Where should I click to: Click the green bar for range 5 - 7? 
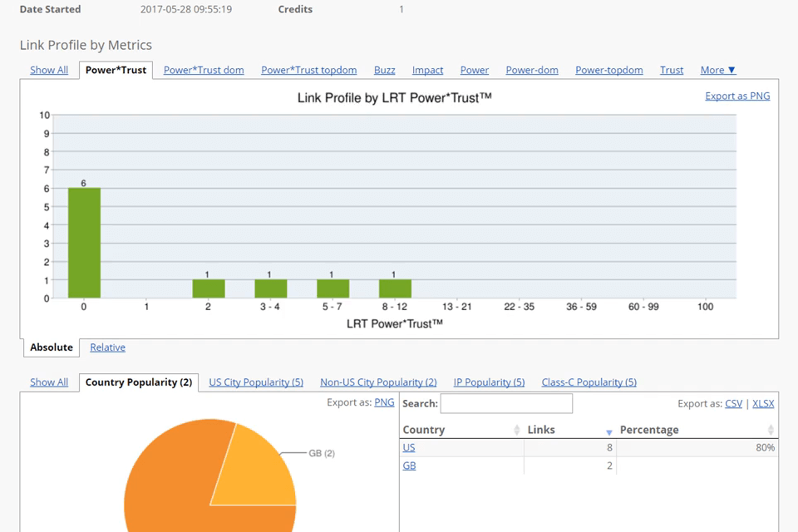[332, 288]
